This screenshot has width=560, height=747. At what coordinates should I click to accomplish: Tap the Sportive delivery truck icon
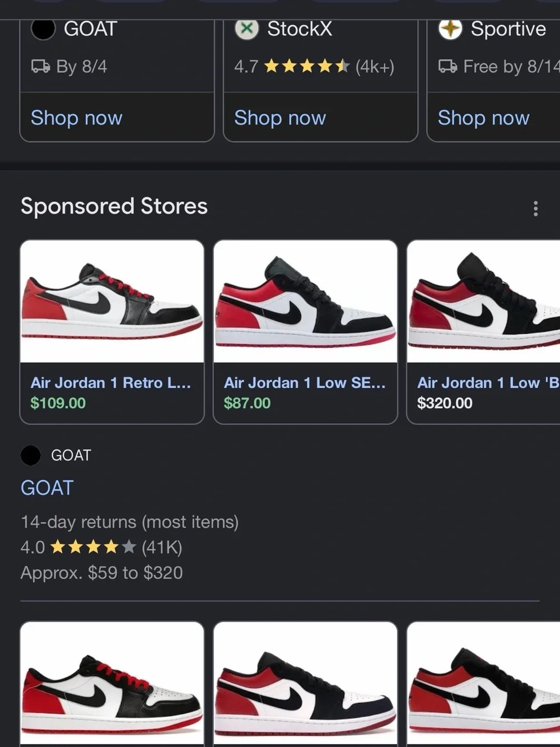coord(447,67)
